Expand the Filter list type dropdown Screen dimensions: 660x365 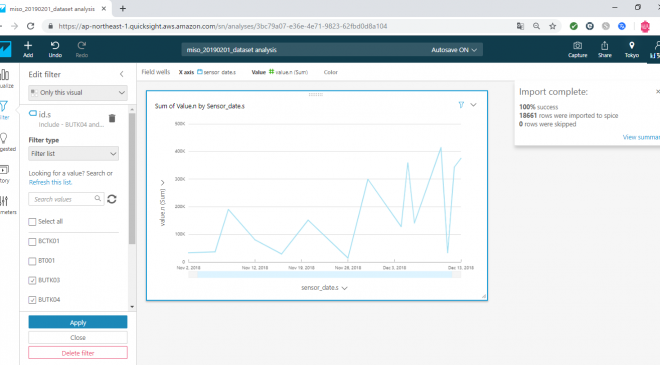click(x=73, y=154)
